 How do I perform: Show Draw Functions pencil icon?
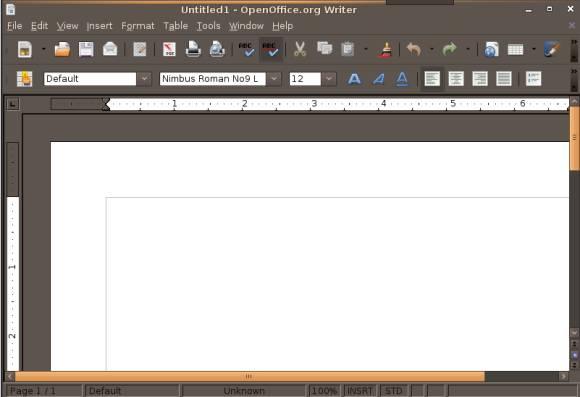point(552,49)
